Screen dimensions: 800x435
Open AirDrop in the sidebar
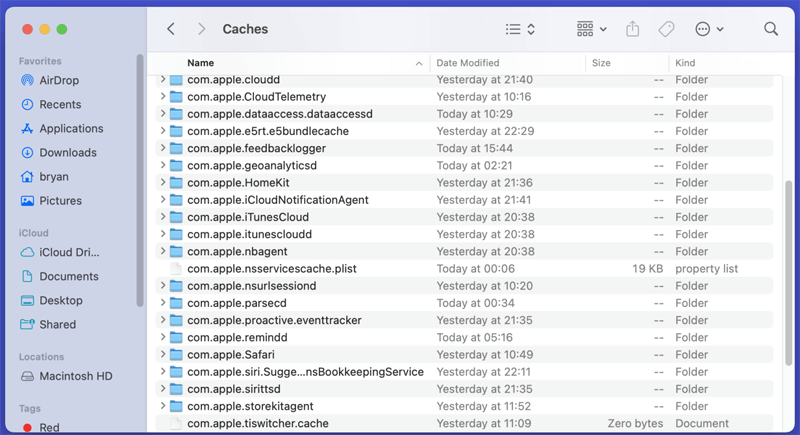pyautogui.click(x=50, y=81)
